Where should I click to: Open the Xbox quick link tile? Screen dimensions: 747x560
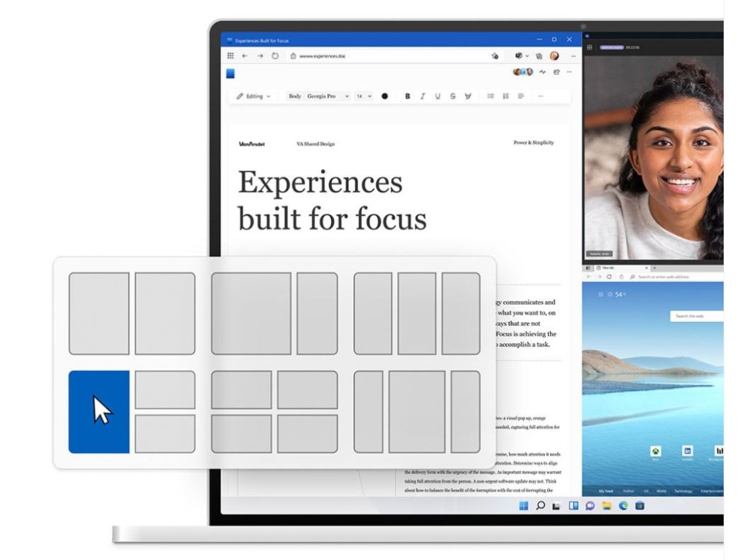pyautogui.click(x=656, y=452)
